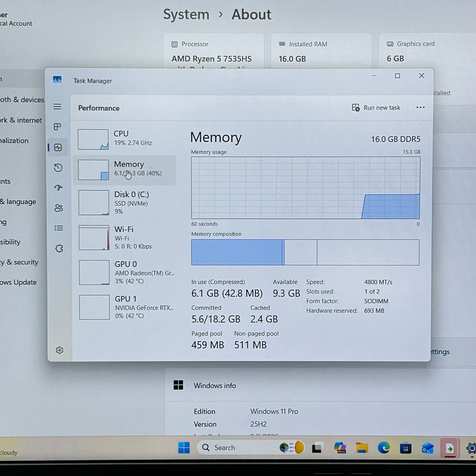Viewport: 476px width, 476px height.
Task: Click the Task Manager title bar icon
Action: coord(57,80)
